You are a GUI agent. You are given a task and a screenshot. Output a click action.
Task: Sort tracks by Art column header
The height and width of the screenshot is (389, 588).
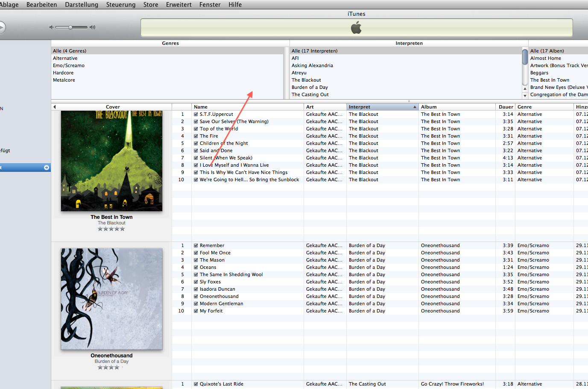(325, 107)
